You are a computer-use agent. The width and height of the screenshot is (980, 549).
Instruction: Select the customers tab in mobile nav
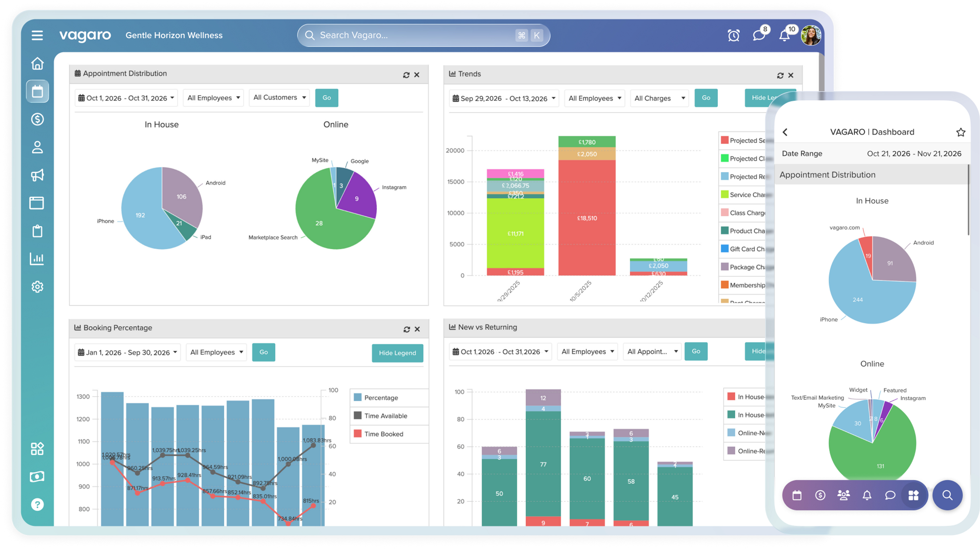[843, 495]
